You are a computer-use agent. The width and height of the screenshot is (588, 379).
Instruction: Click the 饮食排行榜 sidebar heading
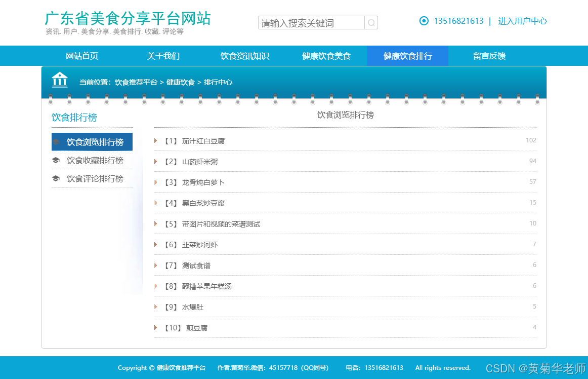click(74, 117)
